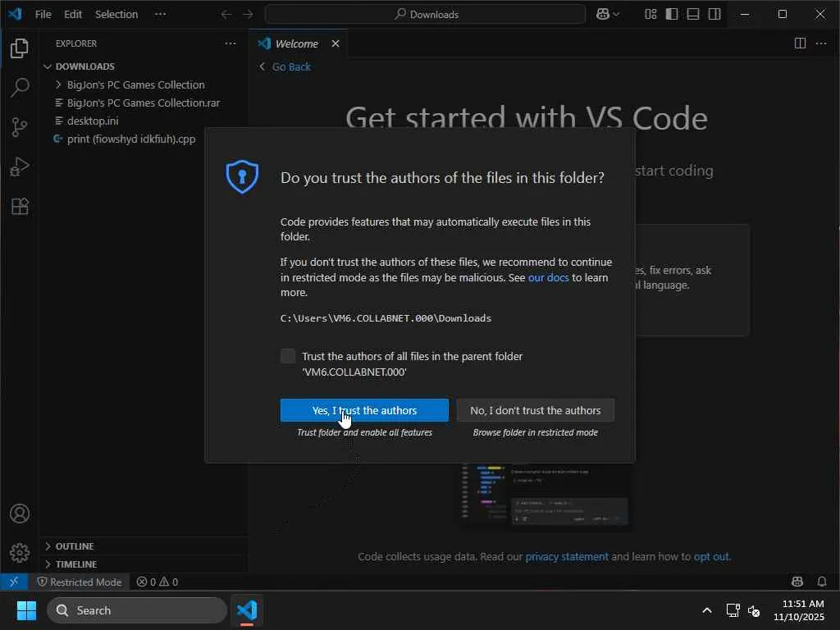The width and height of the screenshot is (840, 630).
Task: Click the Go Forward navigation arrow
Action: (248, 15)
